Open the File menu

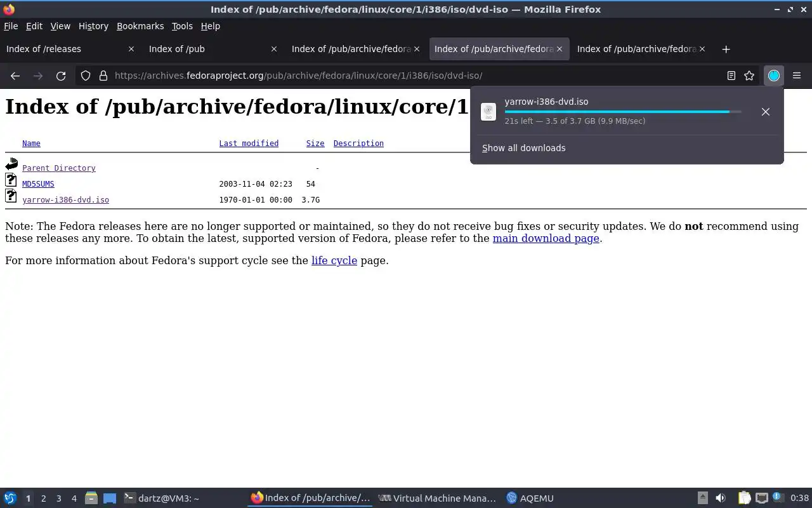[11, 26]
